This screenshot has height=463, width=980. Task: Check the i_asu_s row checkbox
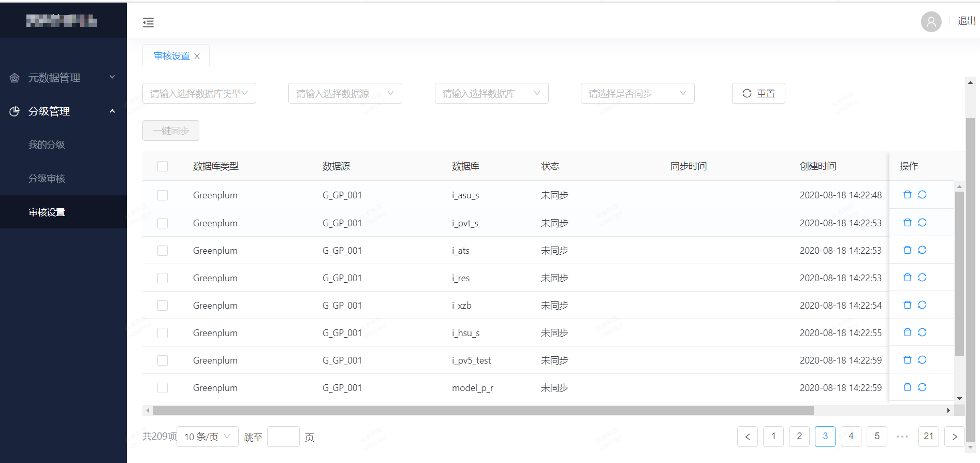point(163,195)
